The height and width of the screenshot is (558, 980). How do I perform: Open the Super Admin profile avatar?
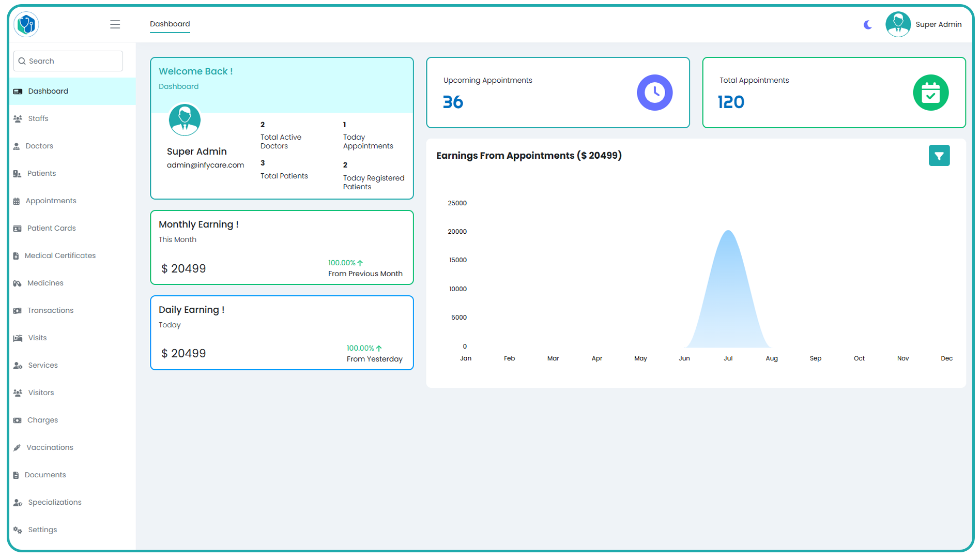point(898,24)
